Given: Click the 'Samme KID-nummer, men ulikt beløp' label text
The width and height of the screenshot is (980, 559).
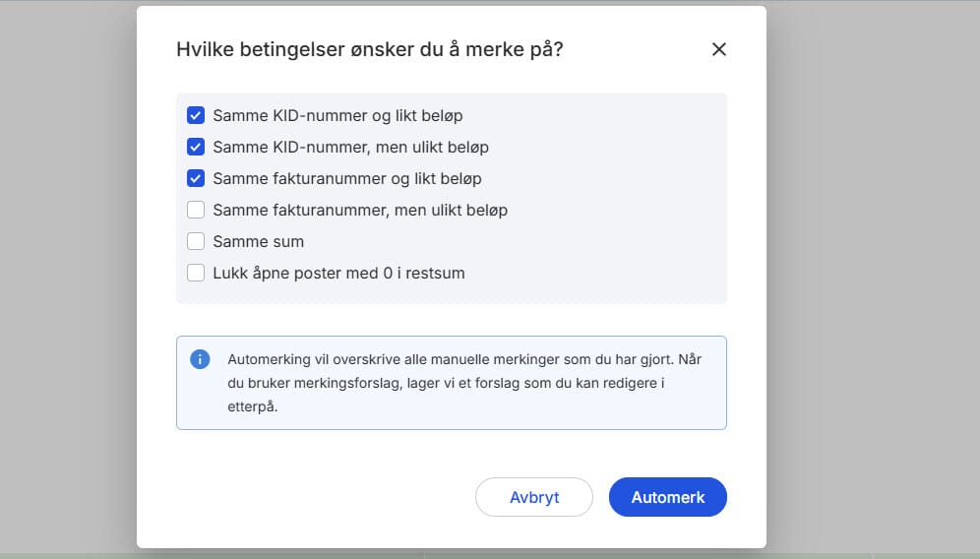Looking at the screenshot, I should (350, 147).
